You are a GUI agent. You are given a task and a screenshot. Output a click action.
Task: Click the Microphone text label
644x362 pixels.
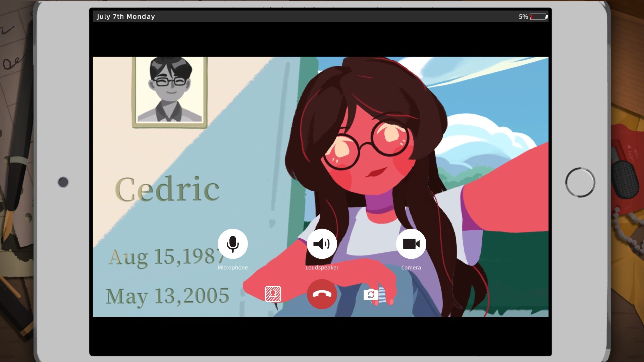pyautogui.click(x=232, y=267)
